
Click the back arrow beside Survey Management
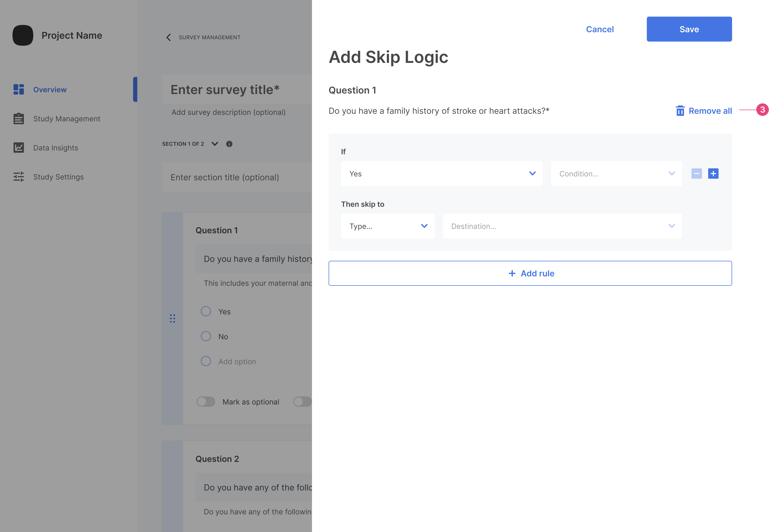click(x=168, y=37)
